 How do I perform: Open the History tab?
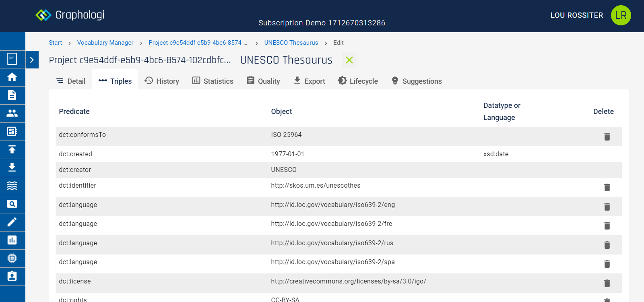(162, 81)
